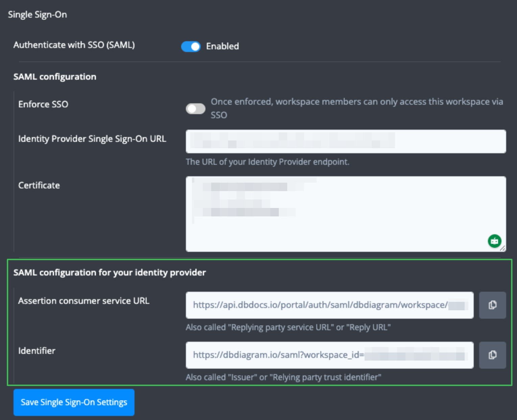
Task: Click the SAML configuration heading
Action: point(55,77)
